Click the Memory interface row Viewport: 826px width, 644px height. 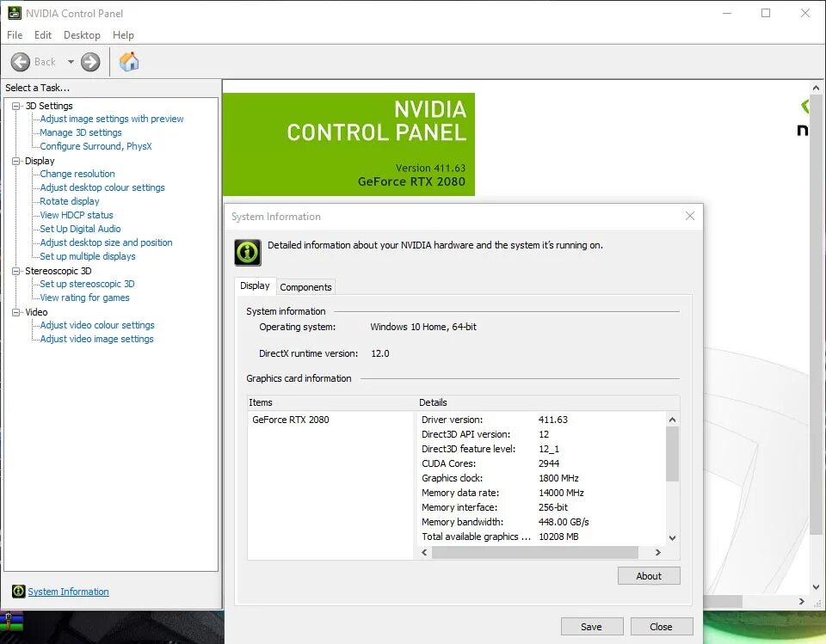coord(541,507)
